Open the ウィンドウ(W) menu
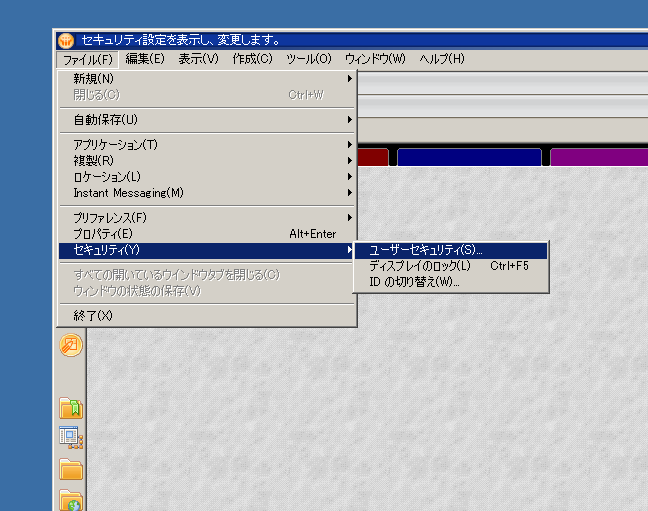 click(x=375, y=59)
